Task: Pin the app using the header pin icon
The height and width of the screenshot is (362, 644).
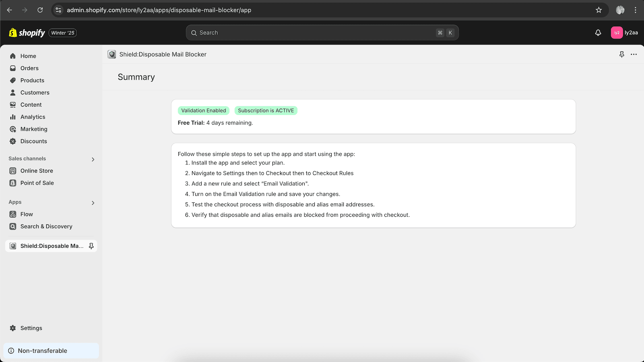Action: pos(621,54)
